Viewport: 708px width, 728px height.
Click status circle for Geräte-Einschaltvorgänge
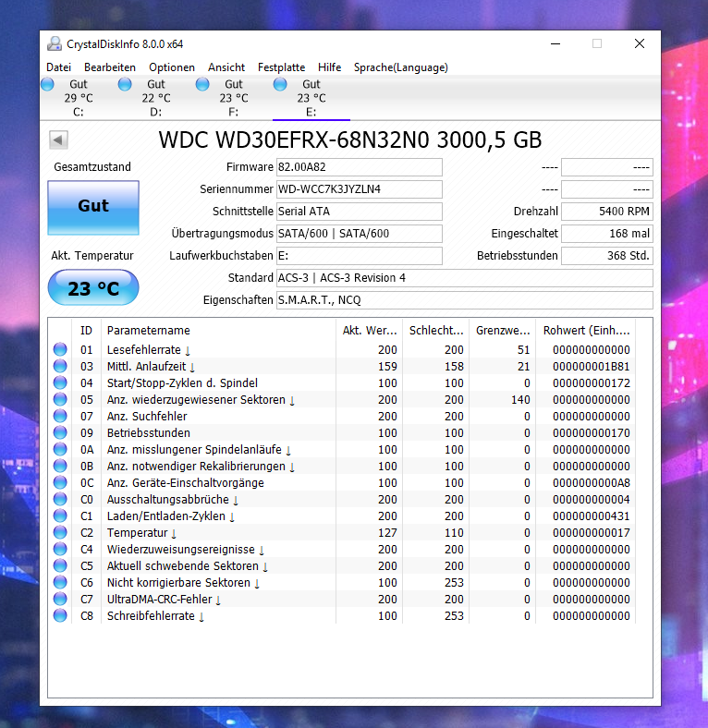point(60,482)
